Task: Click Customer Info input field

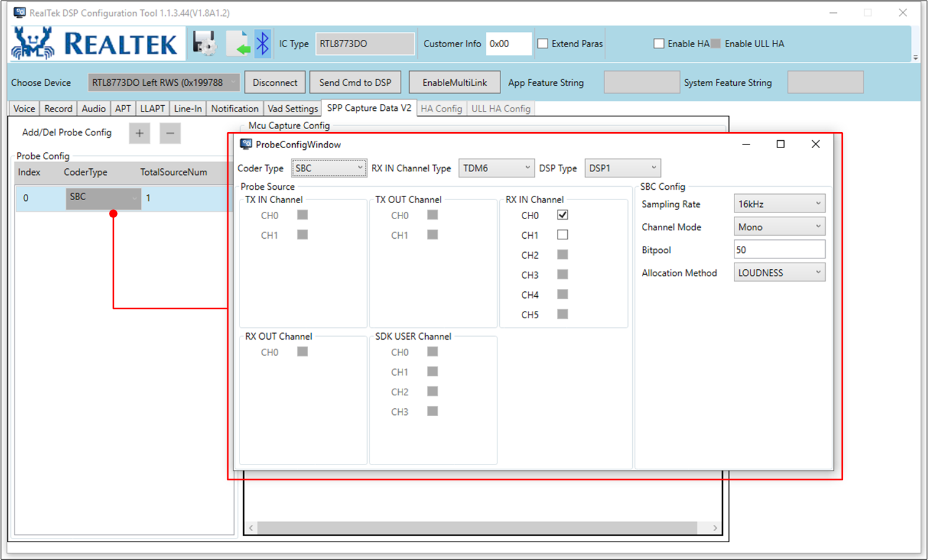Action: point(508,43)
